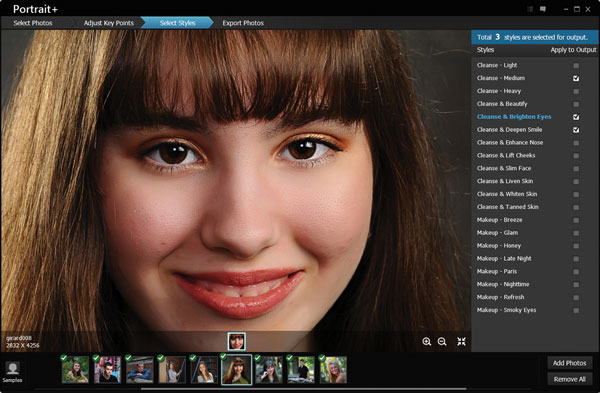Select Cleanse & Liven Skin style
The height and width of the screenshot is (393, 600).
coord(505,181)
